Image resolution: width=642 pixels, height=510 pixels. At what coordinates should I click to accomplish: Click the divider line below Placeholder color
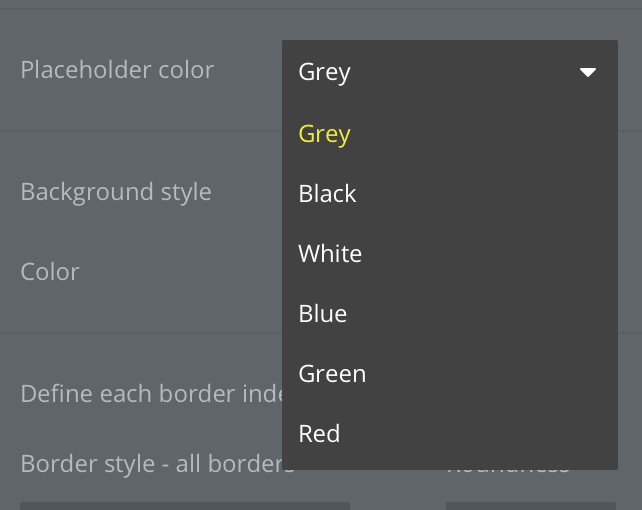140,131
